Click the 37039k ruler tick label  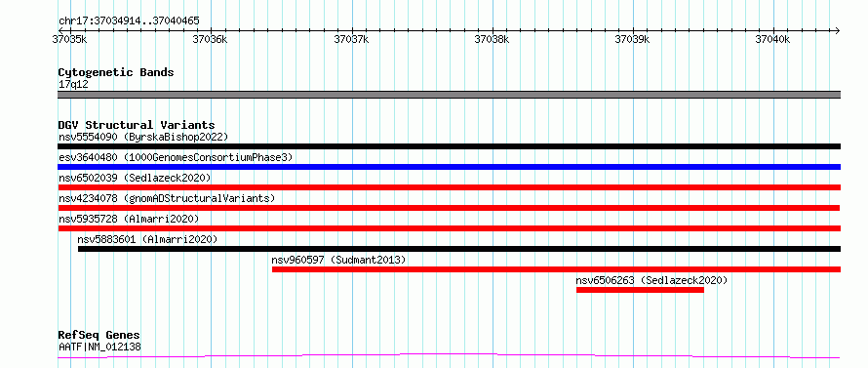(x=633, y=39)
